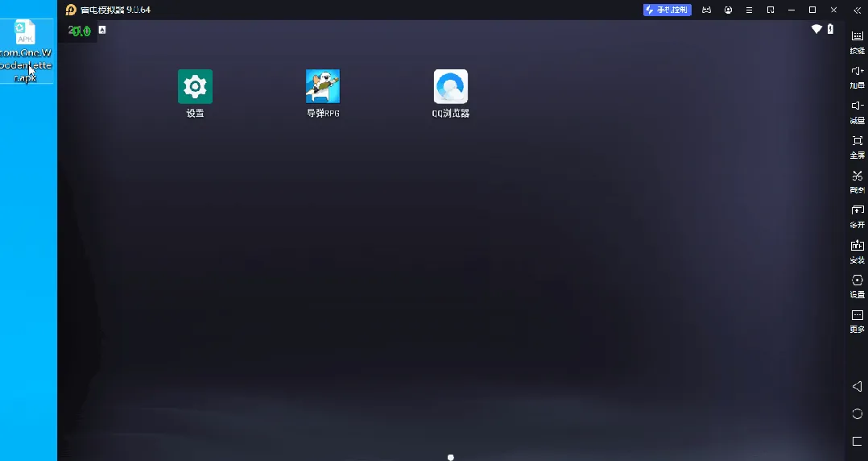
Task: Tap the Android back triangle button
Action: [x=857, y=386]
